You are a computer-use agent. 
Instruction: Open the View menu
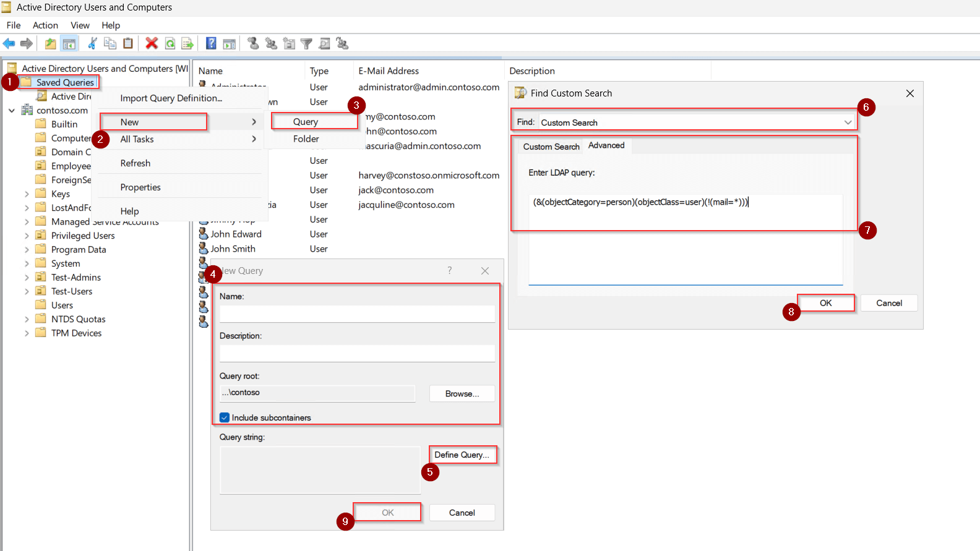[80, 25]
